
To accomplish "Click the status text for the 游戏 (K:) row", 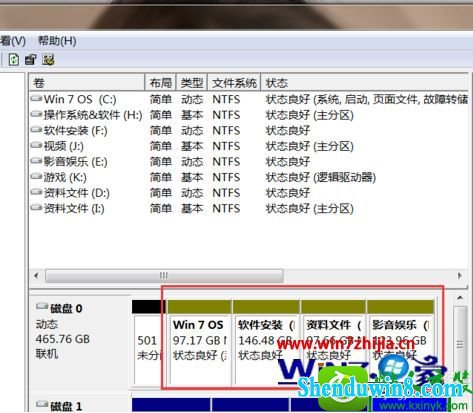I will coord(321,177).
